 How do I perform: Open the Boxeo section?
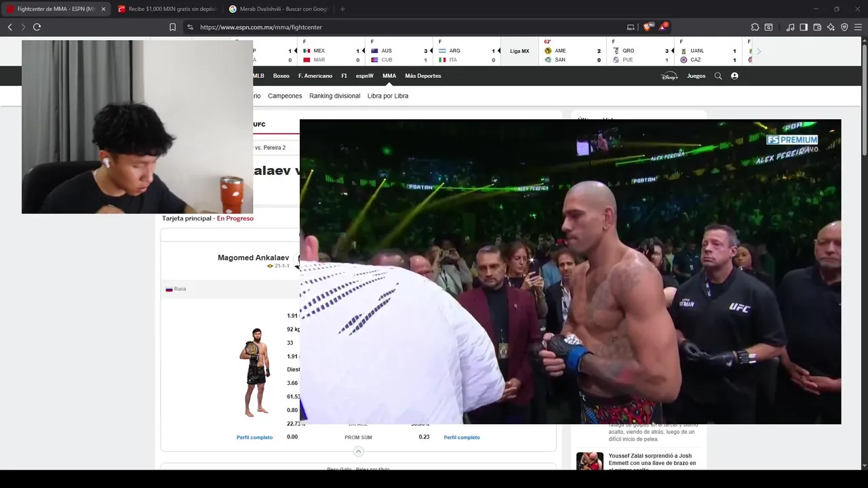click(x=281, y=76)
